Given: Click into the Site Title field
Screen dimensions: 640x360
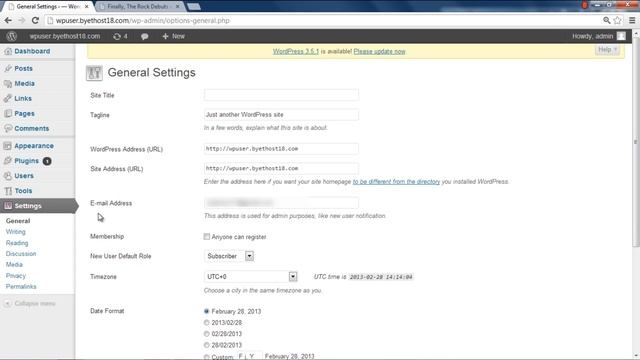Looking at the screenshot, I should pyautogui.click(x=281, y=95).
